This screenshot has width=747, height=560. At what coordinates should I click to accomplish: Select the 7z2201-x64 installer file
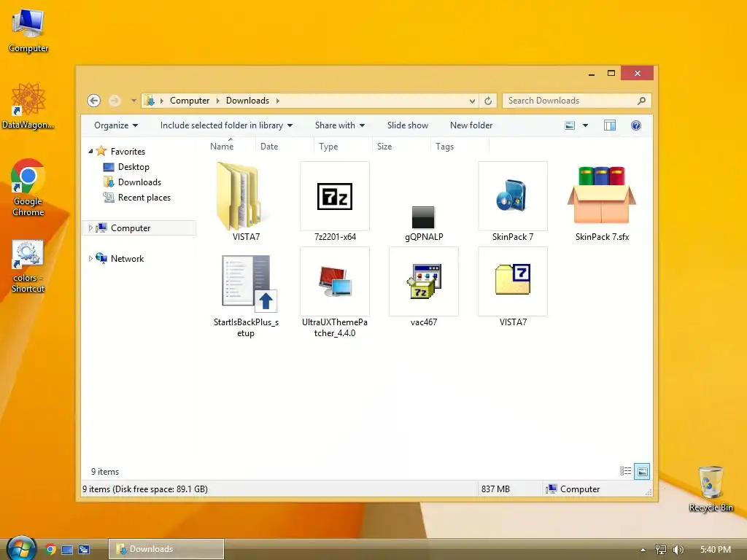[334, 196]
